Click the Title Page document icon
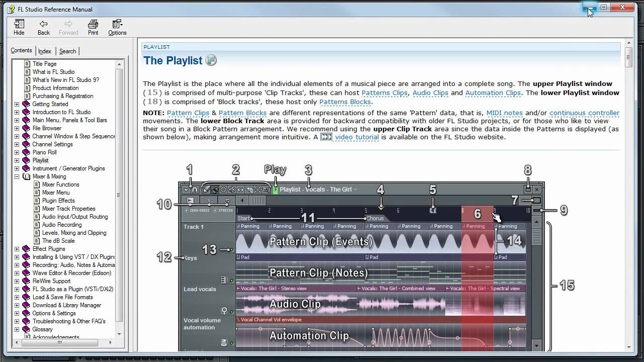Screen dimensions: 644x362 27,64
